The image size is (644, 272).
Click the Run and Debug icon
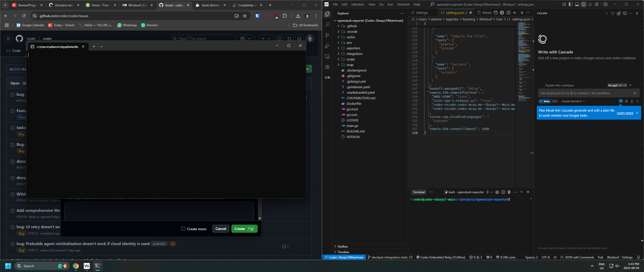[x=327, y=46]
